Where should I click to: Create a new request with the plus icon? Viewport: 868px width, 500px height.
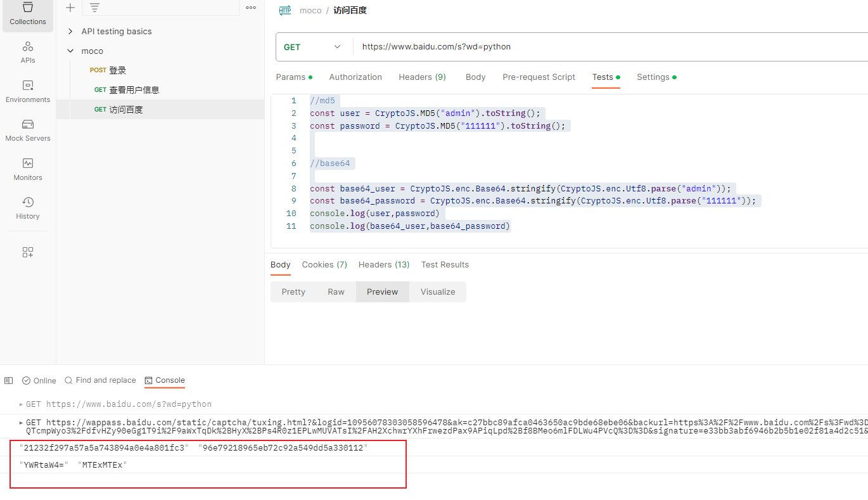coord(70,8)
